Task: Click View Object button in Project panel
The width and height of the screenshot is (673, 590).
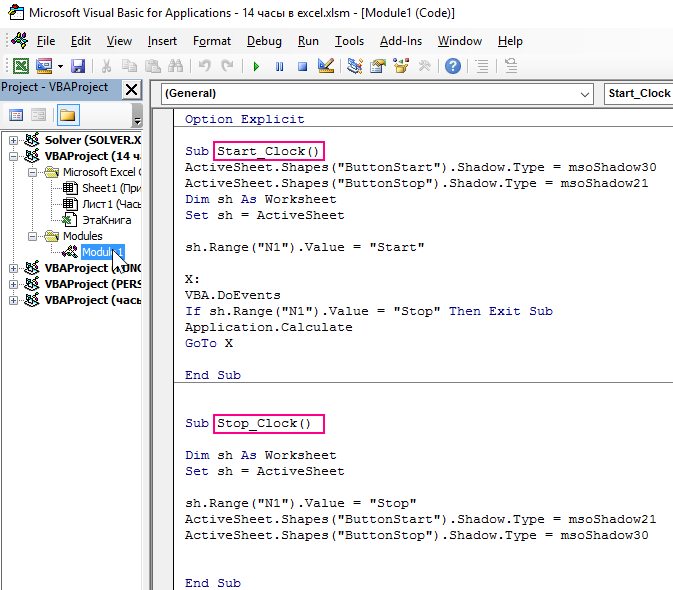Action: pyautogui.click(x=40, y=115)
